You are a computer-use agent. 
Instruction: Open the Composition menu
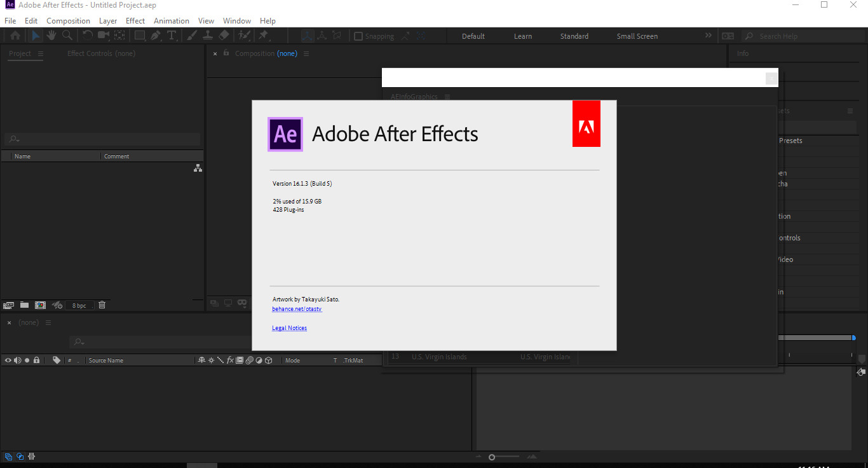coord(68,20)
